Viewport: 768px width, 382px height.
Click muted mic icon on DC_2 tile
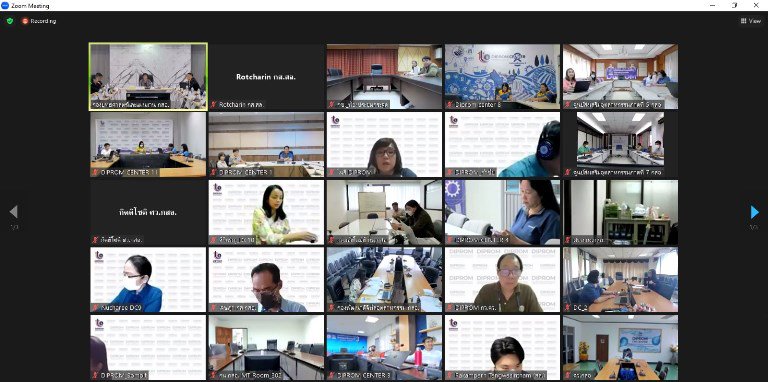[x=568, y=308]
